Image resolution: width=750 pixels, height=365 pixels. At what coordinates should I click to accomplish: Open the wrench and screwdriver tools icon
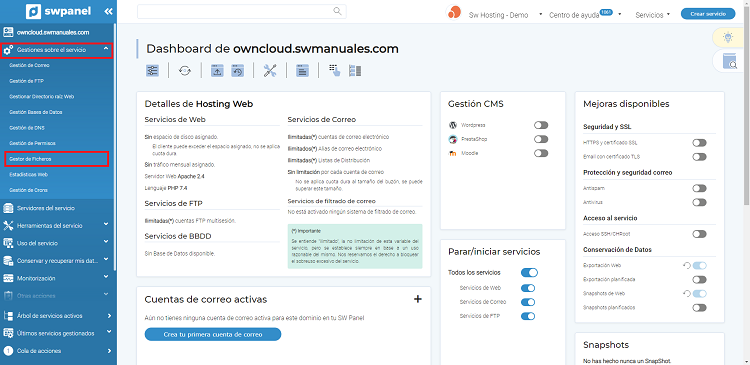click(x=270, y=71)
